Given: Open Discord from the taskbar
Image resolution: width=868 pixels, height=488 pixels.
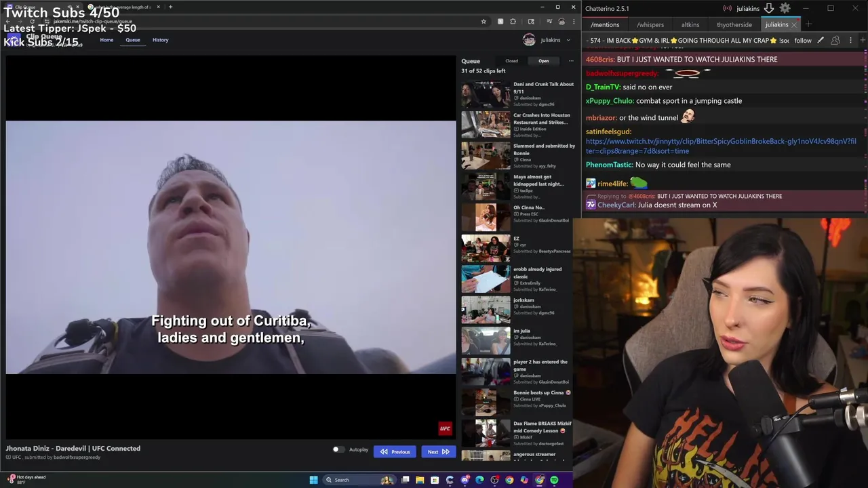Looking at the screenshot, I should point(465,480).
